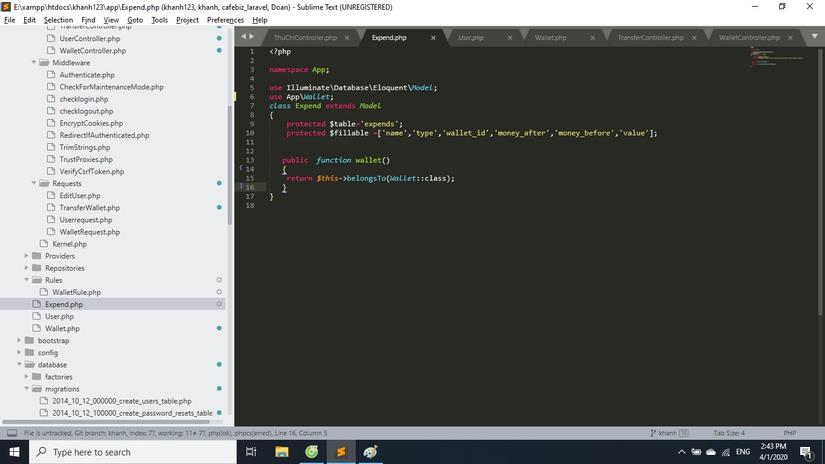The image size is (825, 464).
Task: Switch to the WalletController.php tab
Action: pyautogui.click(x=749, y=38)
